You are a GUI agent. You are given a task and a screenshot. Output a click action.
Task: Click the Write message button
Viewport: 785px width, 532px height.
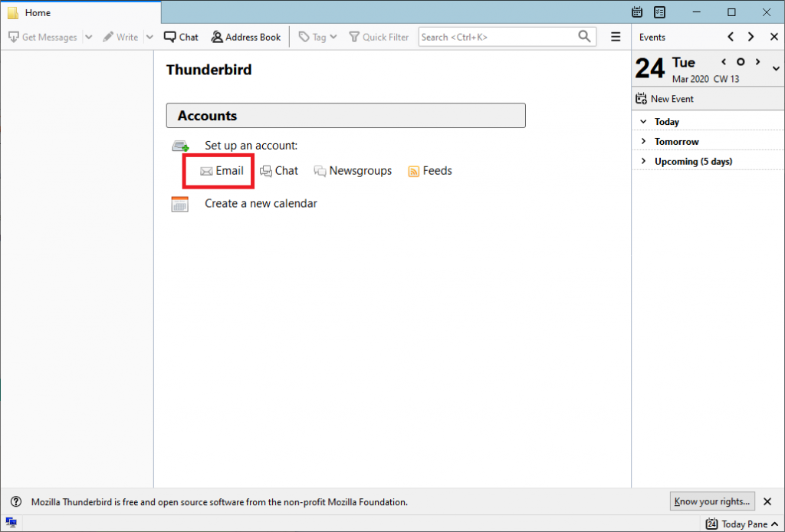(120, 37)
